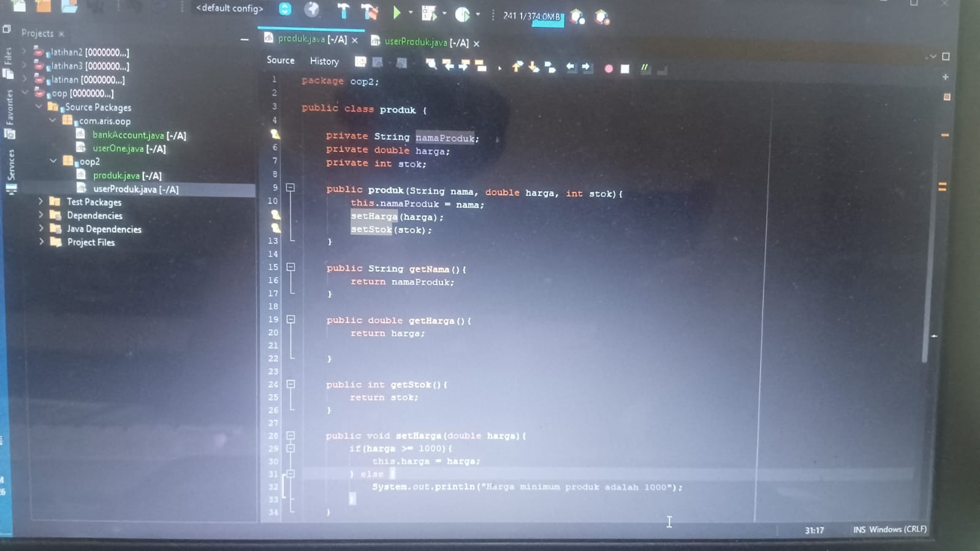Close the userProduk.java tab

[476, 43]
